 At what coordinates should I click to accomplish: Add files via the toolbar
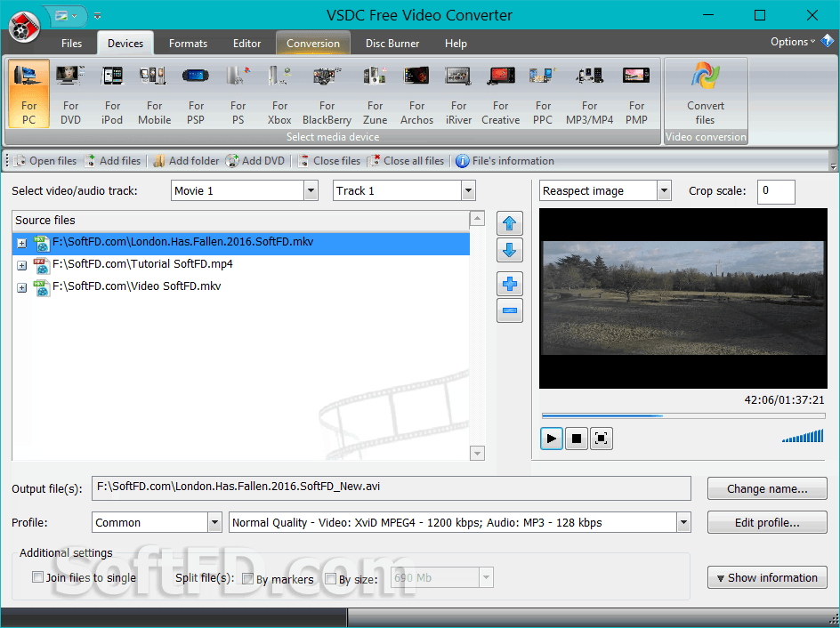(x=113, y=161)
